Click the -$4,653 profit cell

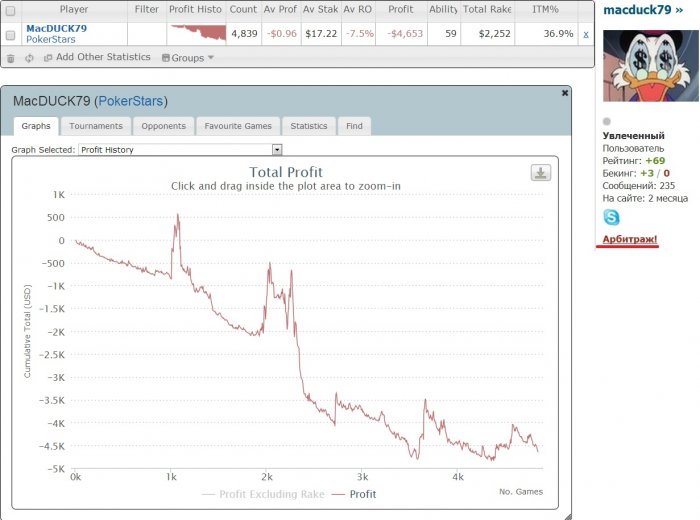[405, 33]
